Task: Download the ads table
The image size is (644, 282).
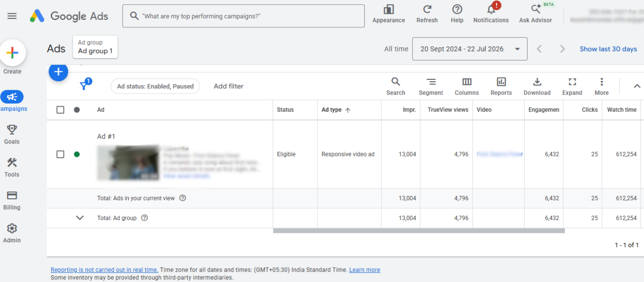Action: point(537,86)
